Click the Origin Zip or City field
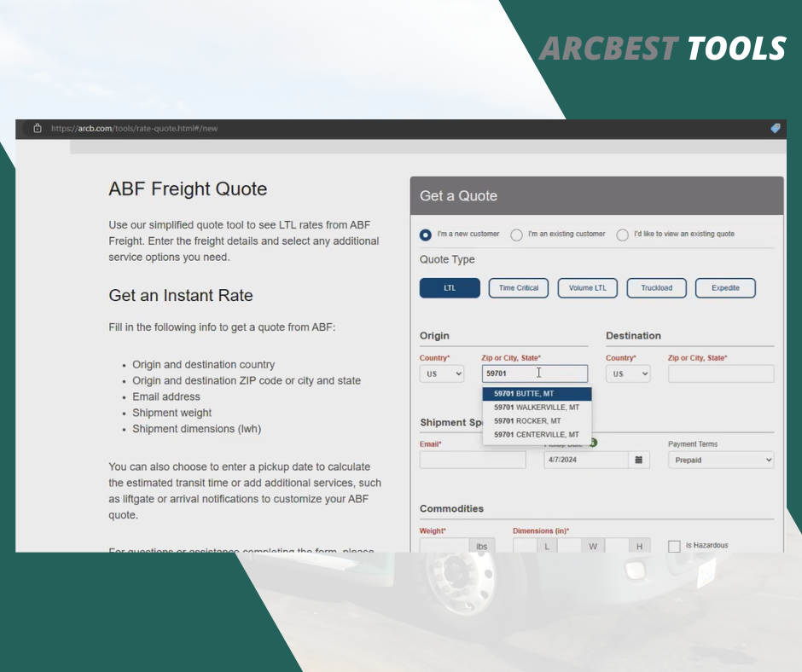This screenshot has height=672, width=802. click(x=534, y=374)
